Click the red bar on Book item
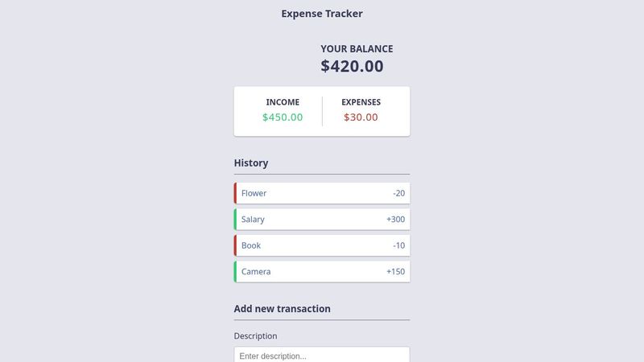This screenshot has width=644, height=362. pyautogui.click(x=235, y=245)
